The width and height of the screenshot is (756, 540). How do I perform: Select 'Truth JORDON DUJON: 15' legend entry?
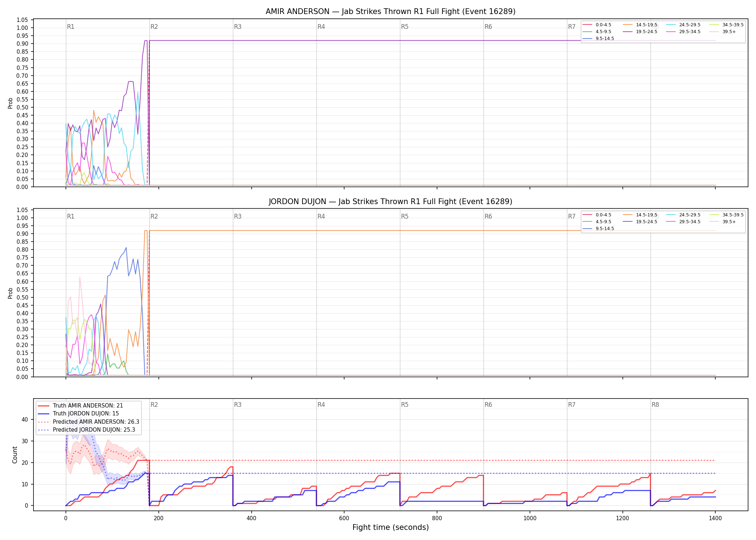[86, 414]
